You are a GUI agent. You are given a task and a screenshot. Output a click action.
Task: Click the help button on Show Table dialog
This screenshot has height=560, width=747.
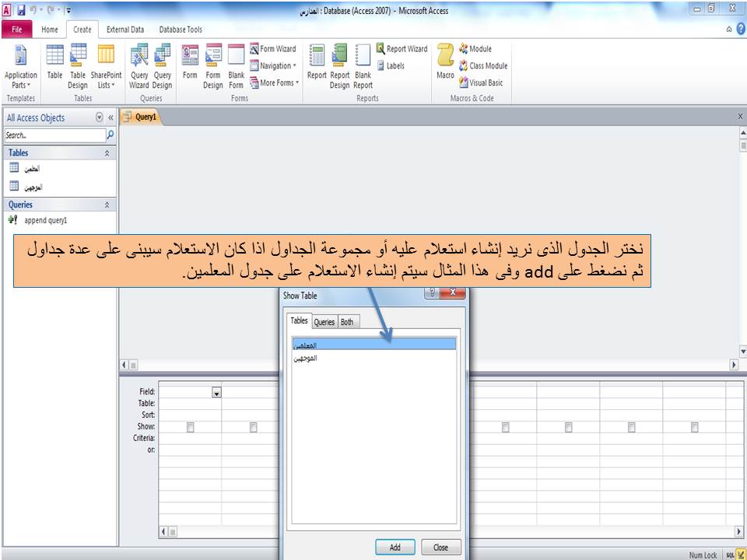click(432, 292)
